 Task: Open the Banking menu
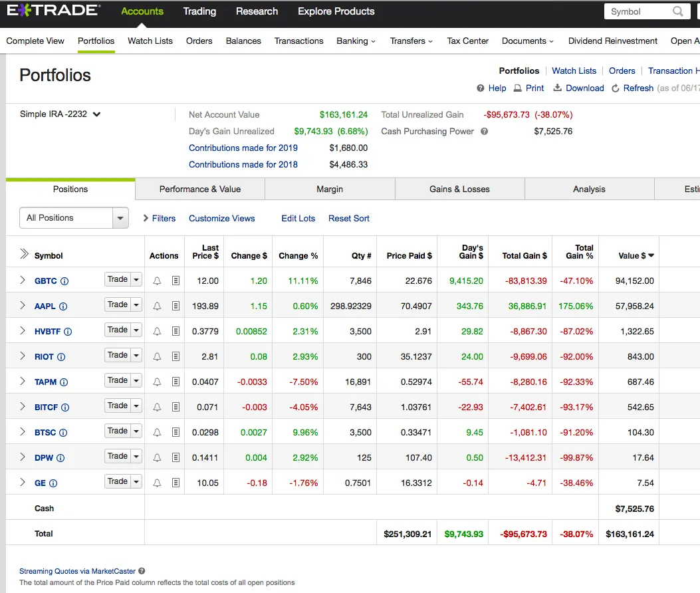(356, 41)
